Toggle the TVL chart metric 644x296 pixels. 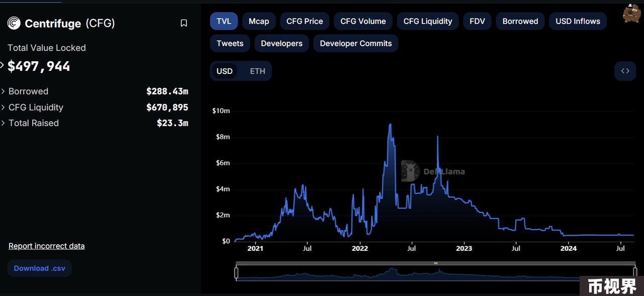tap(224, 21)
